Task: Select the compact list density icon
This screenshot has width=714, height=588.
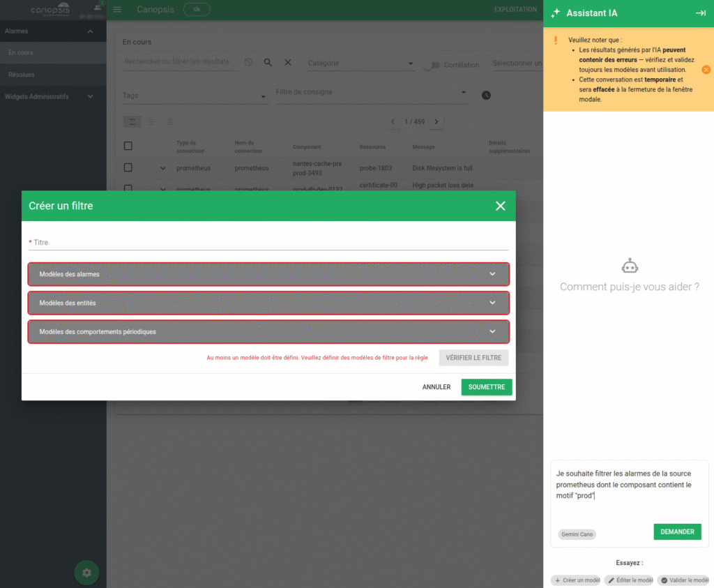Action: coord(169,121)
